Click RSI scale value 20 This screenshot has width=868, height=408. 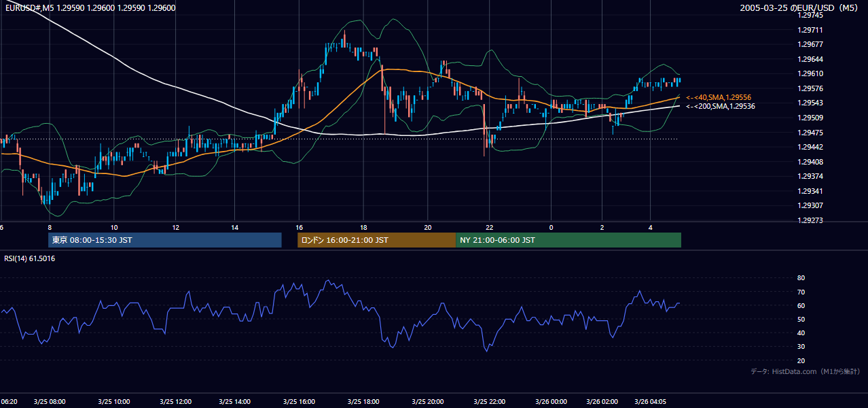tap(801, 360)
